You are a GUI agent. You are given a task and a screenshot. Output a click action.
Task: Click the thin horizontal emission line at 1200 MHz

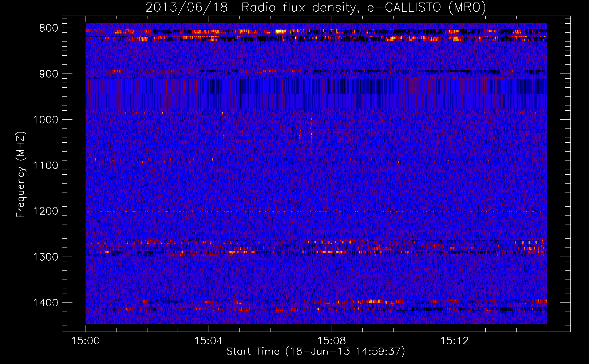click(x=316, y=211)
